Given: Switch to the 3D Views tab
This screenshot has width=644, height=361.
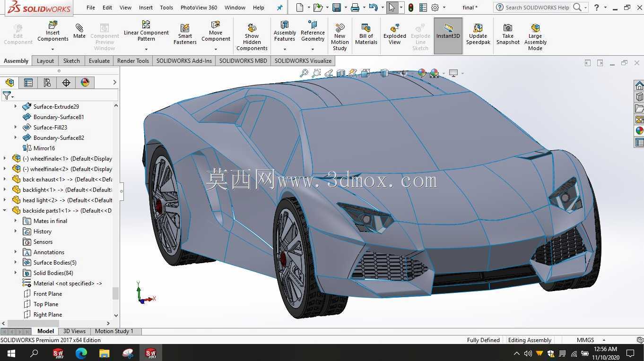Looking at the screenshot, I should coord(74,331).
